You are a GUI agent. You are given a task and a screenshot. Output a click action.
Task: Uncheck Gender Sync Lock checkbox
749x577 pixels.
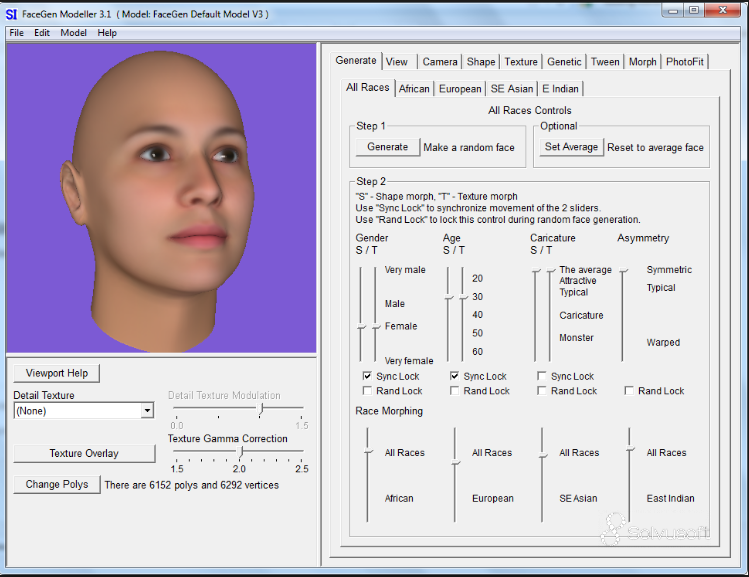click(x=367, y=376)
